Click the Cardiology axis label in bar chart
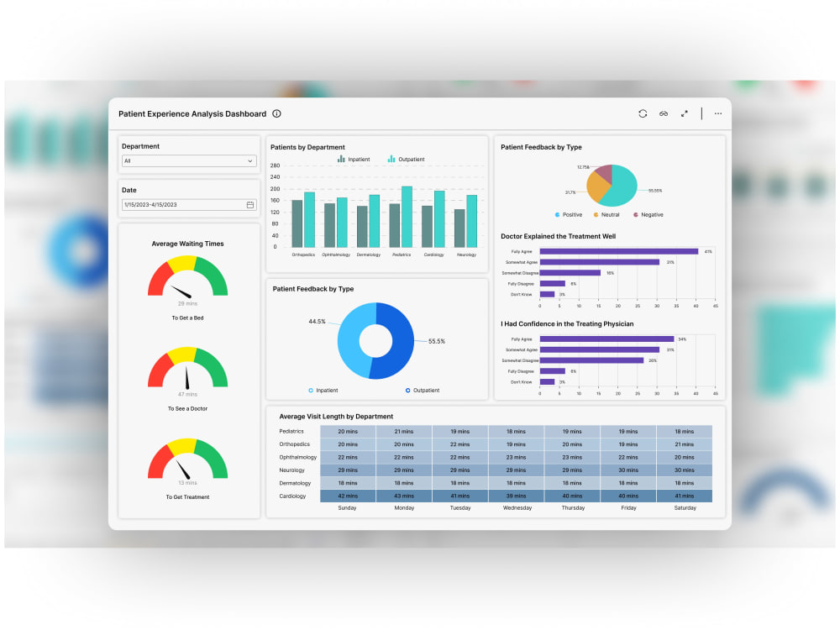 [434, 255]
